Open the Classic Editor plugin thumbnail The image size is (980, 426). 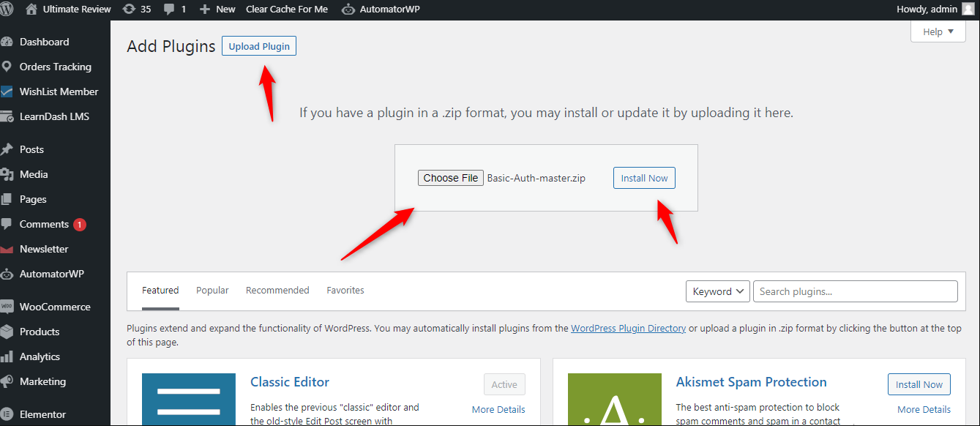189,399
